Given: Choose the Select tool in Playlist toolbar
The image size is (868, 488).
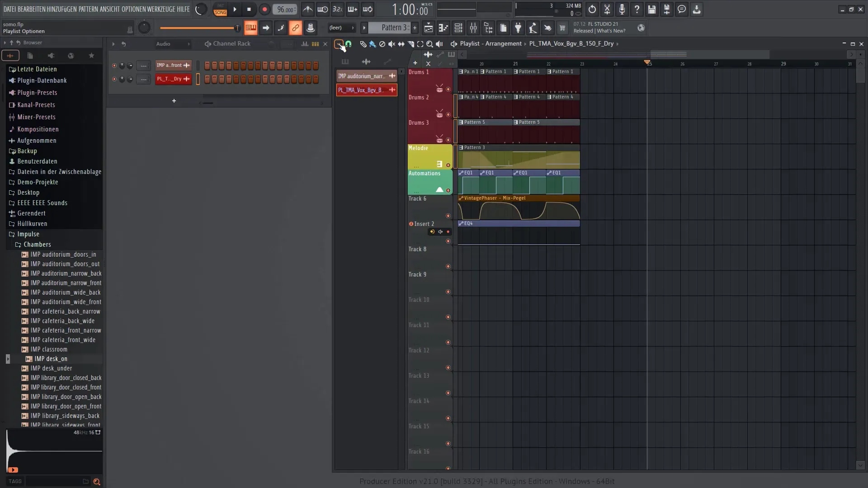Looking at the screenshot, I should (420, 44).
